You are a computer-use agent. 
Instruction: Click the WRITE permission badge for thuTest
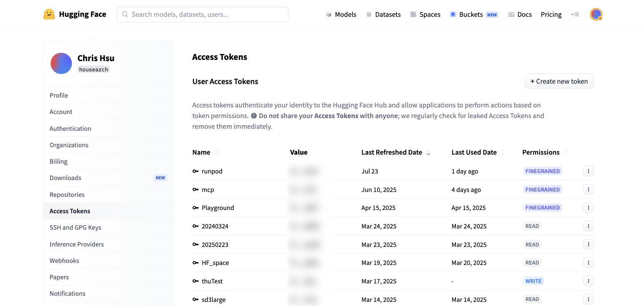(x=534, y=281)
